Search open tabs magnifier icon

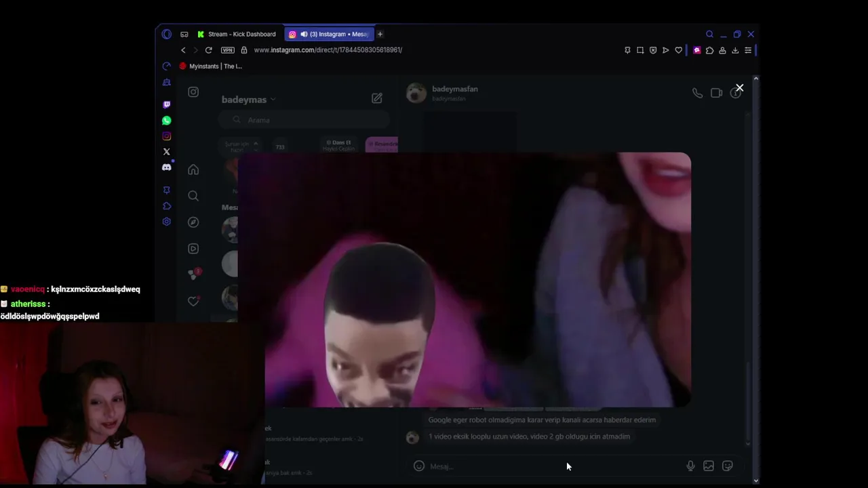[709, 34]
